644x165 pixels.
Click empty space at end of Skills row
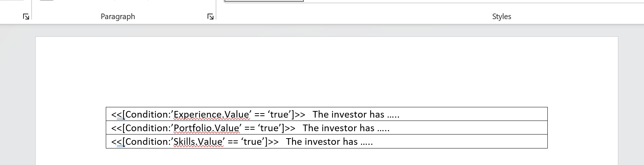coord(459,142)
